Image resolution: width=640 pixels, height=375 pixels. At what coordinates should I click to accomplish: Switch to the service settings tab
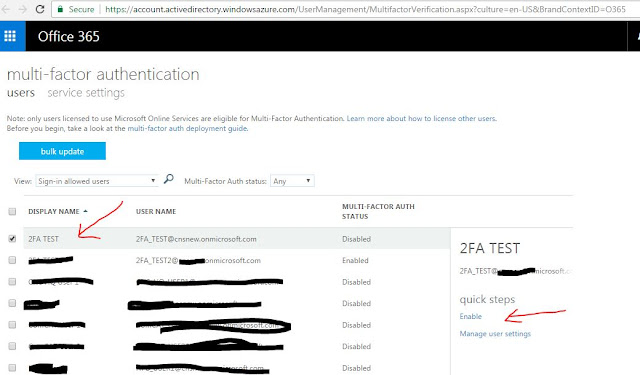pyautogui.click(x=86, y=93)
